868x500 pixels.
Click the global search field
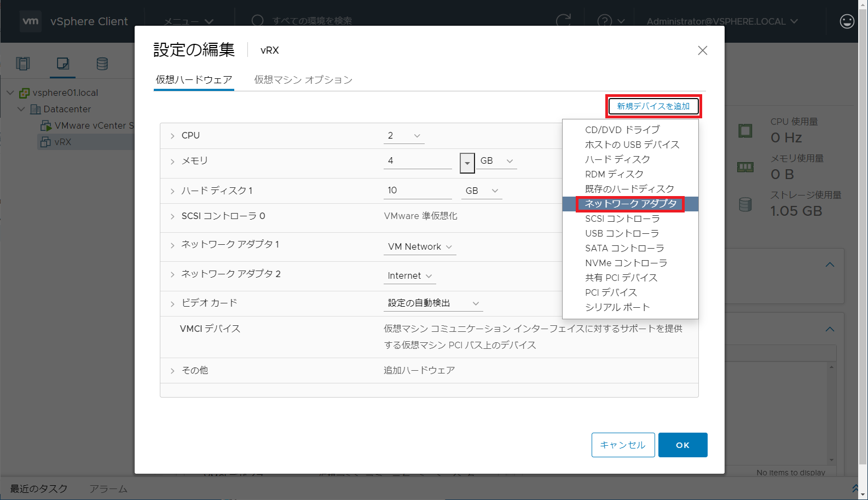[313, 21]
